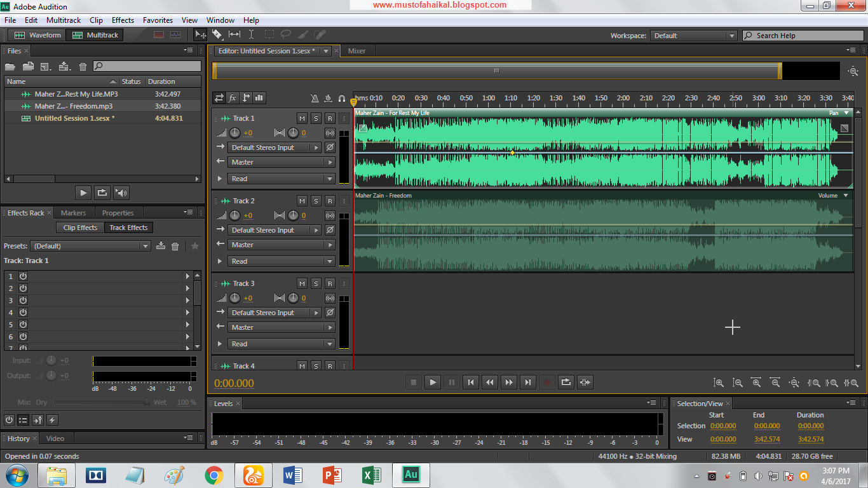Open a file from the Files panel
The image size is (868, 488).
tap(10, 66)
